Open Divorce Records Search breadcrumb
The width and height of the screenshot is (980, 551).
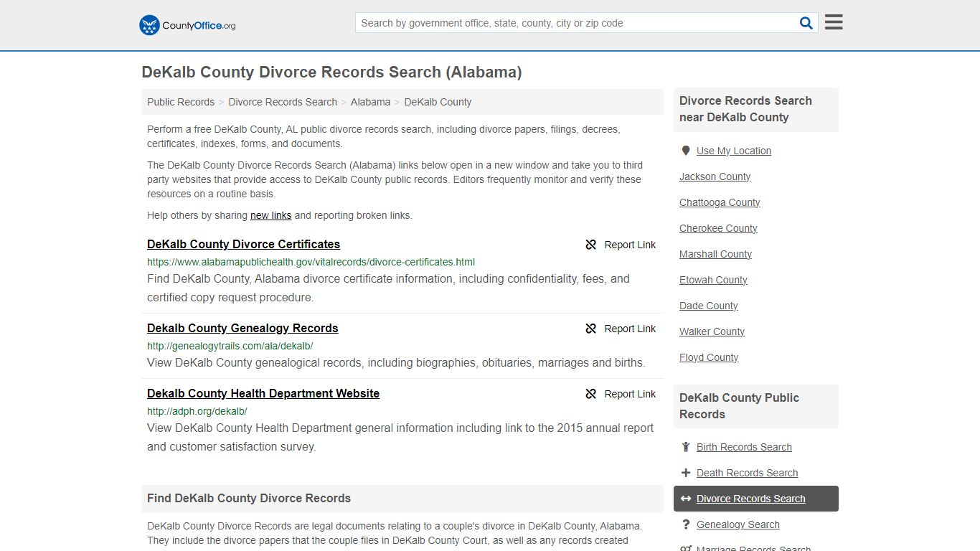283,102
